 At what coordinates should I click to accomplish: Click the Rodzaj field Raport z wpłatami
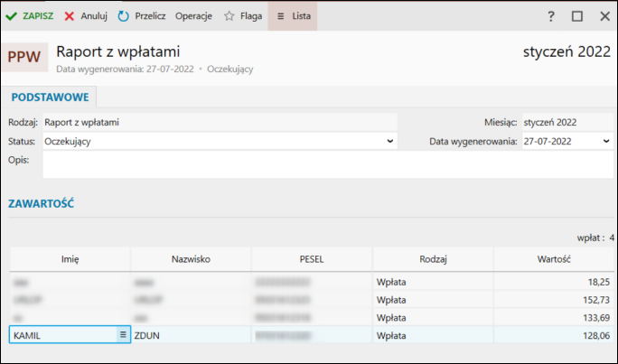(x=220, y=122)
